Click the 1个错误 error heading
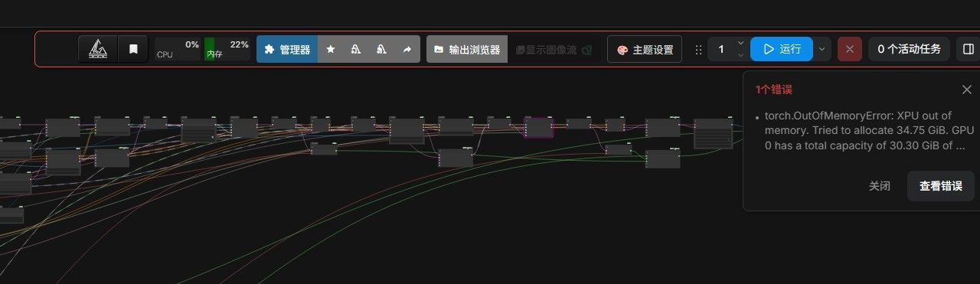This screenshot has width=980, height=284. 773,90
